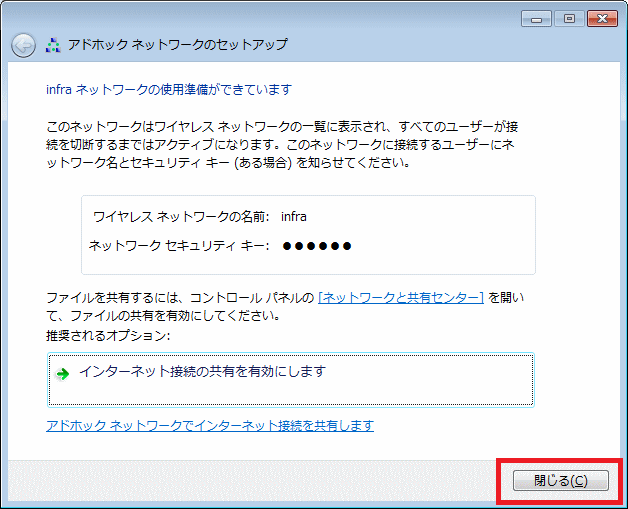
Task: Click the heading infra ネットワークの使用準備ができています
Action: point(169,90)
